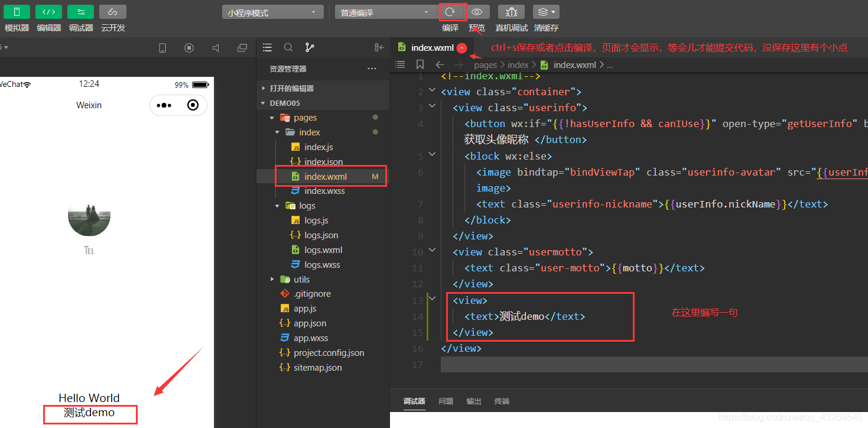The width and height of the screenshot is (868, 428).
Task: Select the index.wxml editor tab
Action: click(x=432, y=48)
